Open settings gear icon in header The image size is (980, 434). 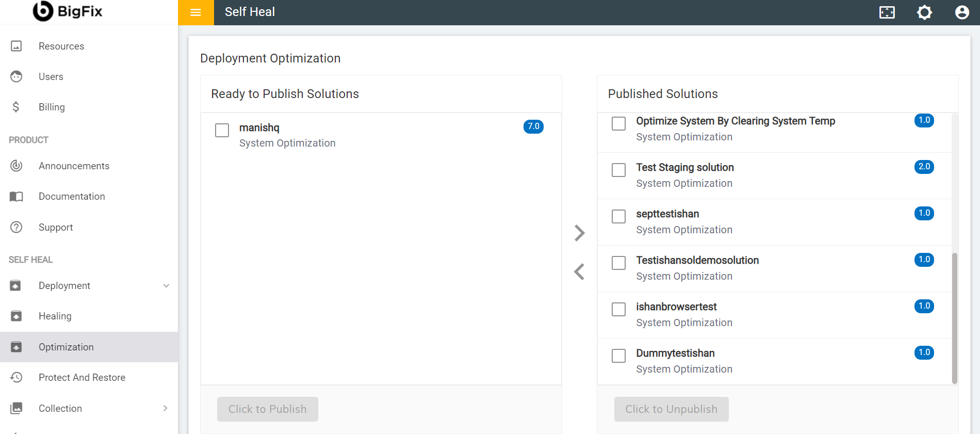[924, 12]
